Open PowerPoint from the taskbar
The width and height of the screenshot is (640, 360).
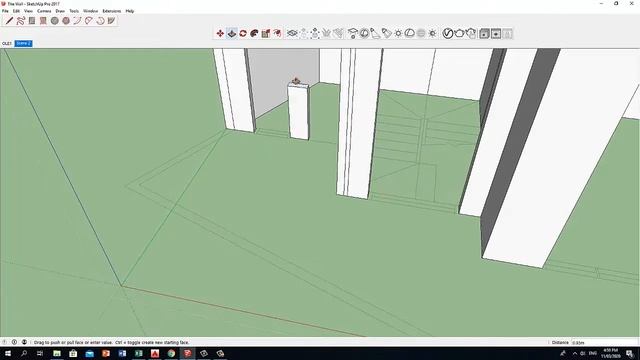tap(106, 353)
